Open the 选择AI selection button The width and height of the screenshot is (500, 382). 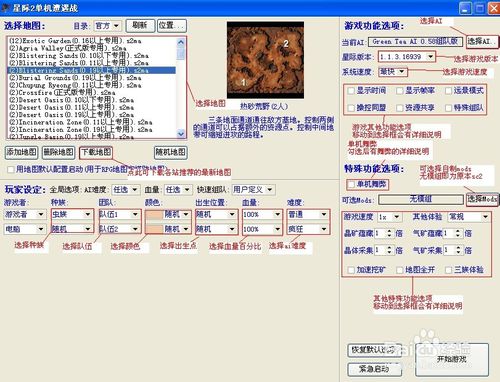tap(482, 41)
